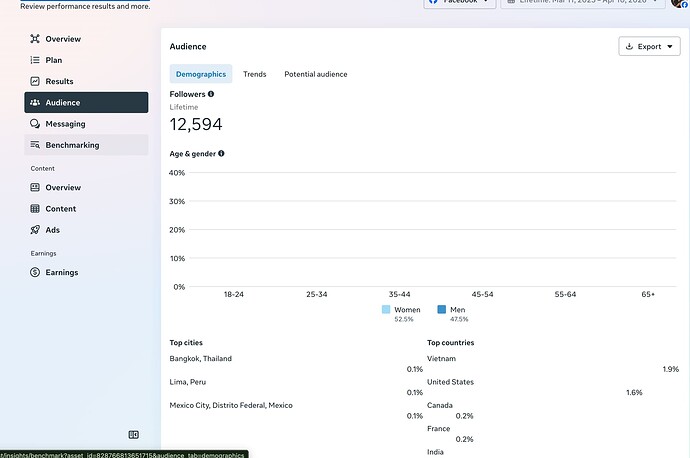The height and width of the screenshot is (458, 690).
Task: Click the 18-24 age axis label
Action: (234, 294)
